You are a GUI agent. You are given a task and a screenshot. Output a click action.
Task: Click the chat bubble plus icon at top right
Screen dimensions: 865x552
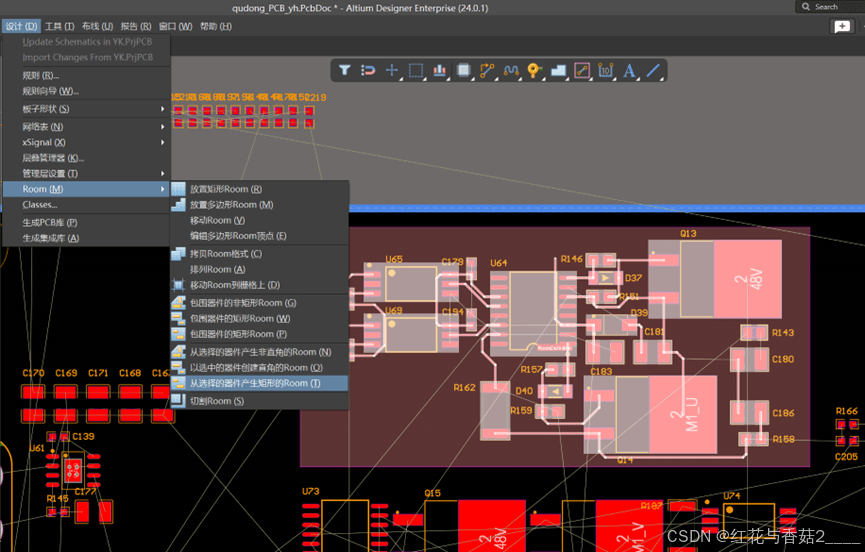(842, 26)
